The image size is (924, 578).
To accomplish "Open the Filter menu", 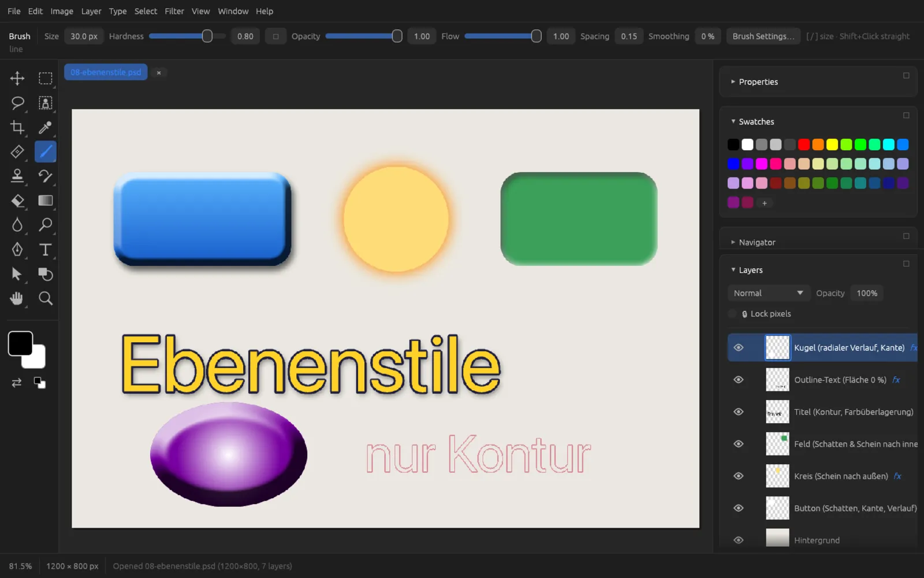I will (174, 11).
